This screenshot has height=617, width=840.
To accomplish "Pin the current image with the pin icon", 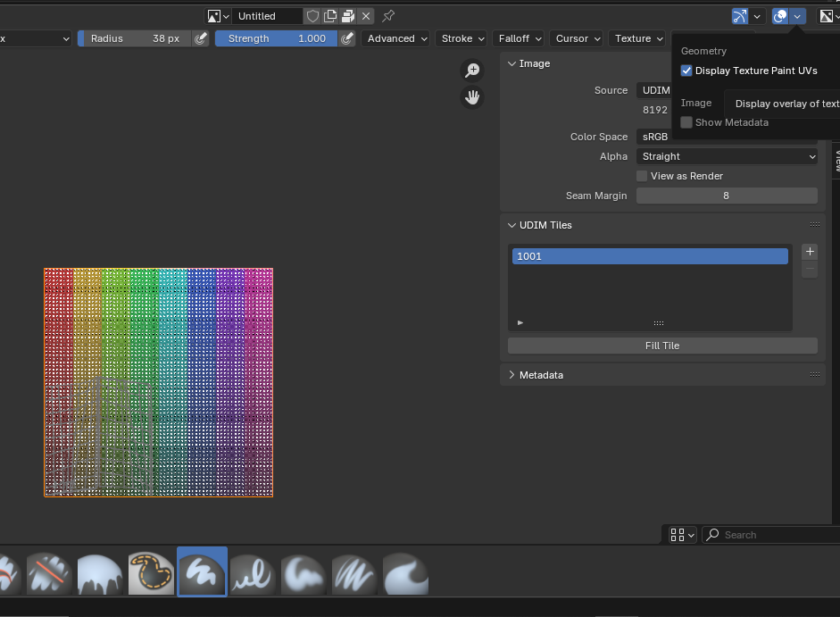I will tap(388, 16).
